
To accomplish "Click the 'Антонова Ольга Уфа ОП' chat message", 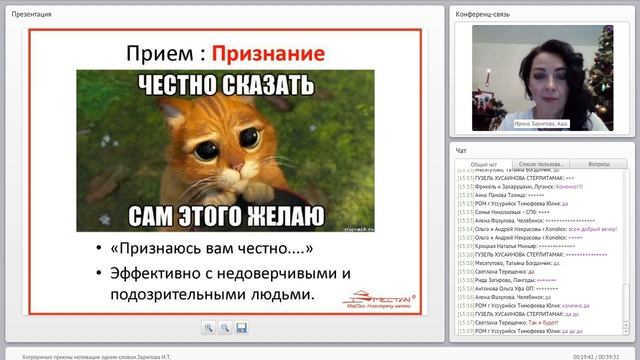I will (x=508, y=289).
